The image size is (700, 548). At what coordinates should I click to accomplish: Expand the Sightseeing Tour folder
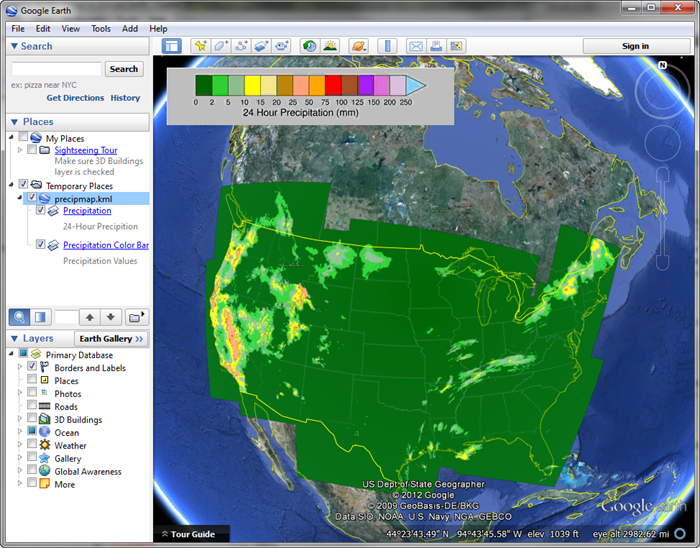coord(20,150)
